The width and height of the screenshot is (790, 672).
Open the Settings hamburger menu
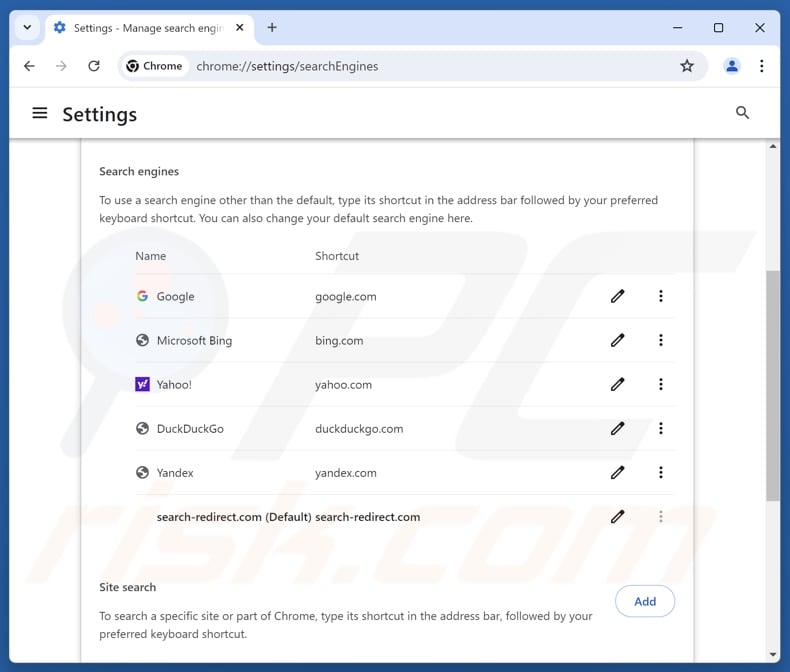point(40,113)
